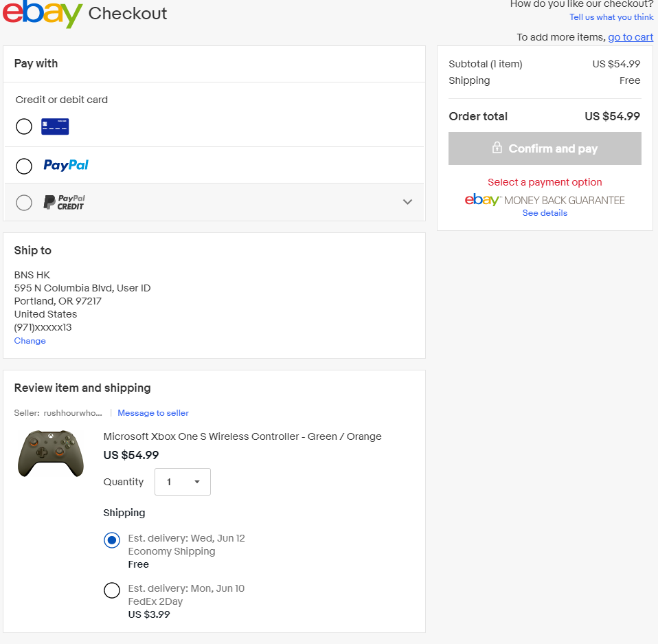Click the Confirm and pay button
This screenshot has height=644, width=658.
(x=545, y=148)
